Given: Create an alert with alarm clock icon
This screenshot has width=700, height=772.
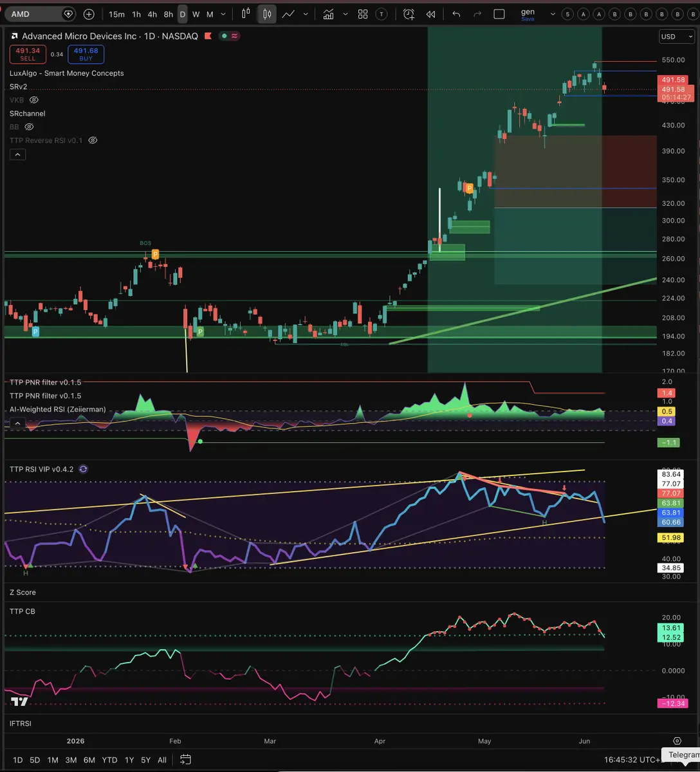Looking at the screenshot, I should pyautogui.click(x=409, y=14).
